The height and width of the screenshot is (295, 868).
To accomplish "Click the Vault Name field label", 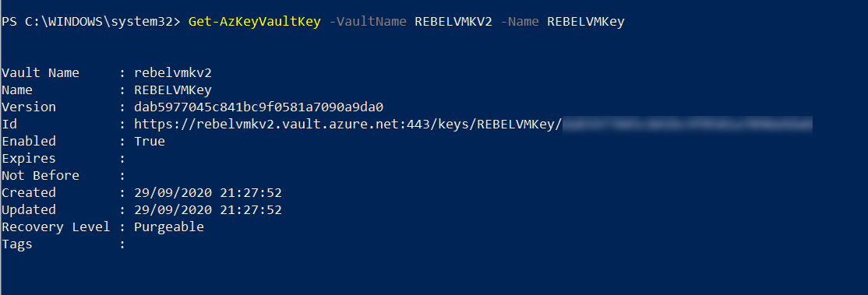I will tap(41, 73).
